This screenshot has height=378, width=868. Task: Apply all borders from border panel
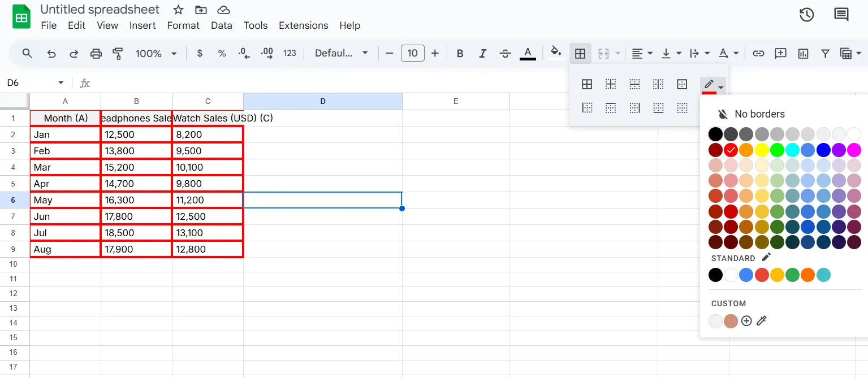(587, 85)
